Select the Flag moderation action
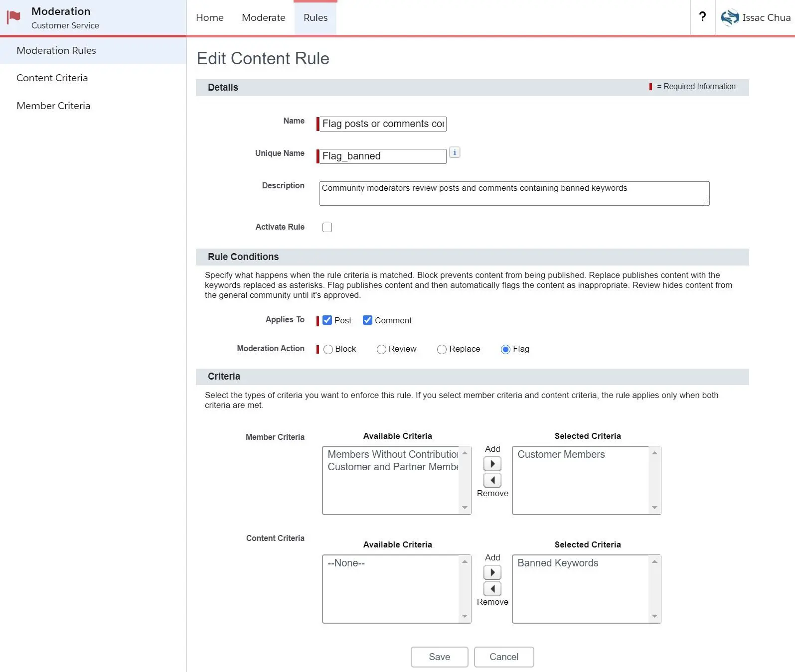 (505, 349)
